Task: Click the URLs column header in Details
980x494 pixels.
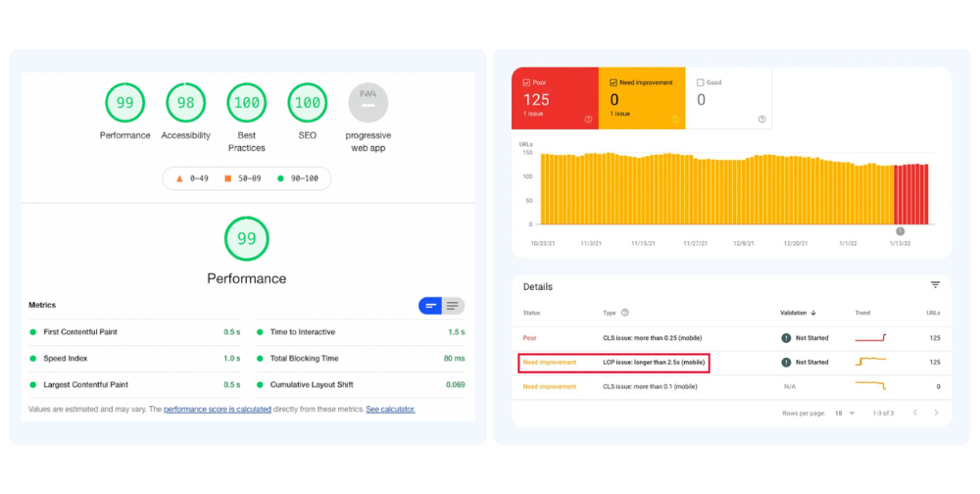Action: point(933,313)
